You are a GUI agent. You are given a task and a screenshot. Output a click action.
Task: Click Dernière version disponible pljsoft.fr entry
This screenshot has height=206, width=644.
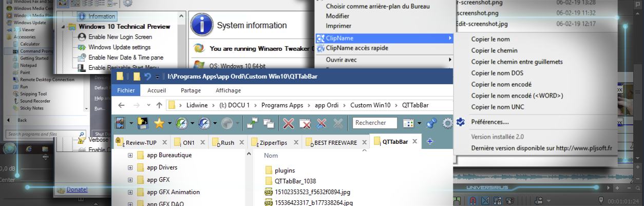coord(541,148)
